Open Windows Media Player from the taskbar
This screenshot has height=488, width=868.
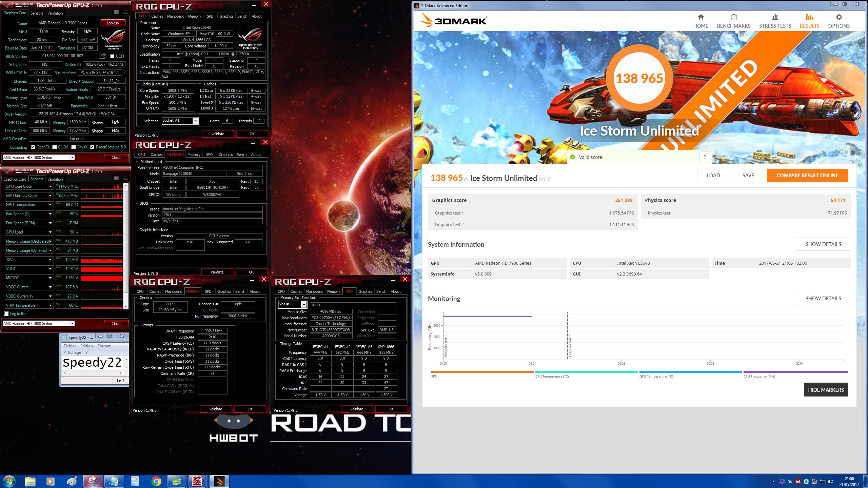51,481
